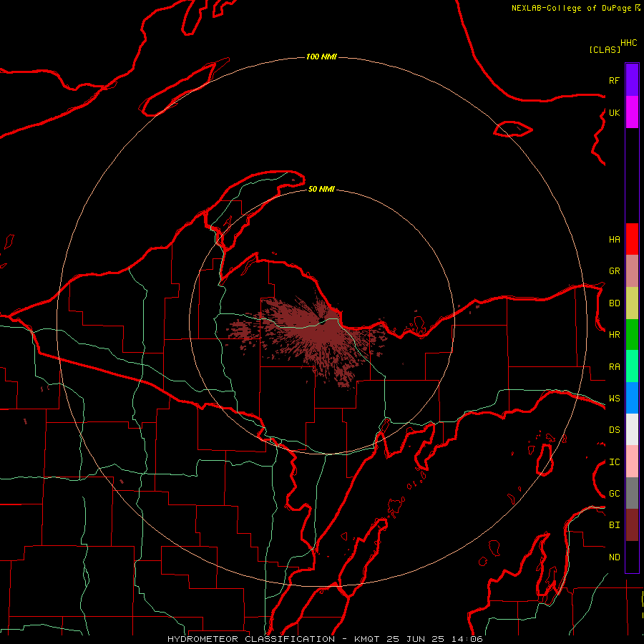Click the IC legend label

(614, 462)
